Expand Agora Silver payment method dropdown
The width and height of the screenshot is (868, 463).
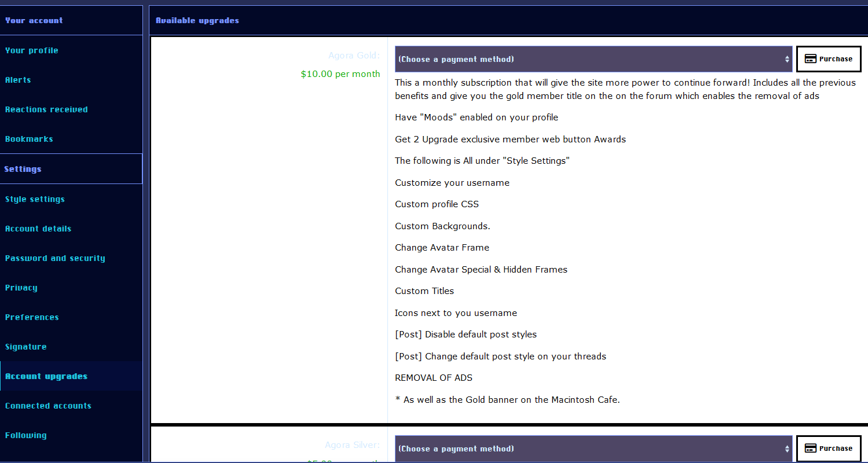pos(593,449)
